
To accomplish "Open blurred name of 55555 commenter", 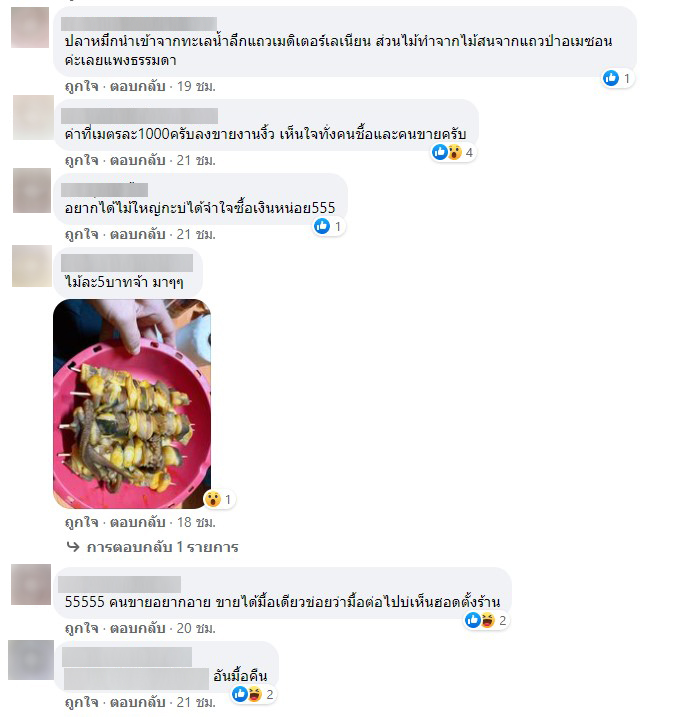I will click(x=119, y=584).
